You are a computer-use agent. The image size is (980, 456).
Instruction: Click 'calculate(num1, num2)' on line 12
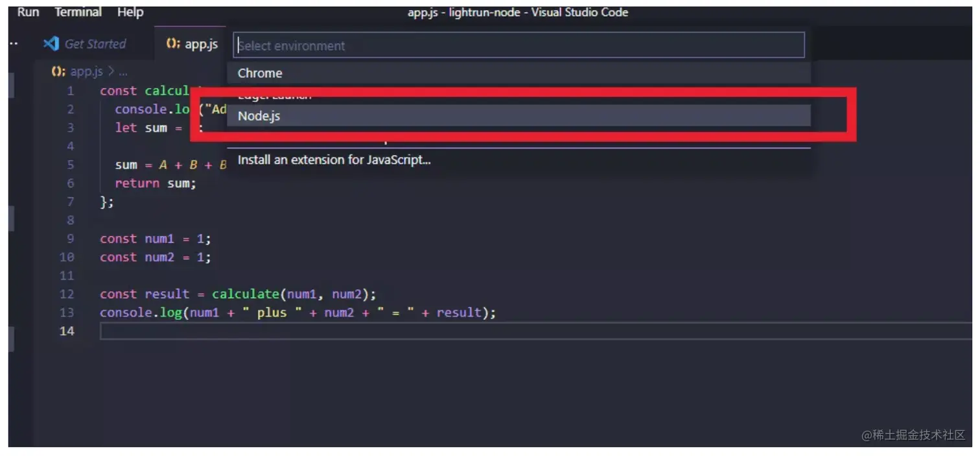291,294
